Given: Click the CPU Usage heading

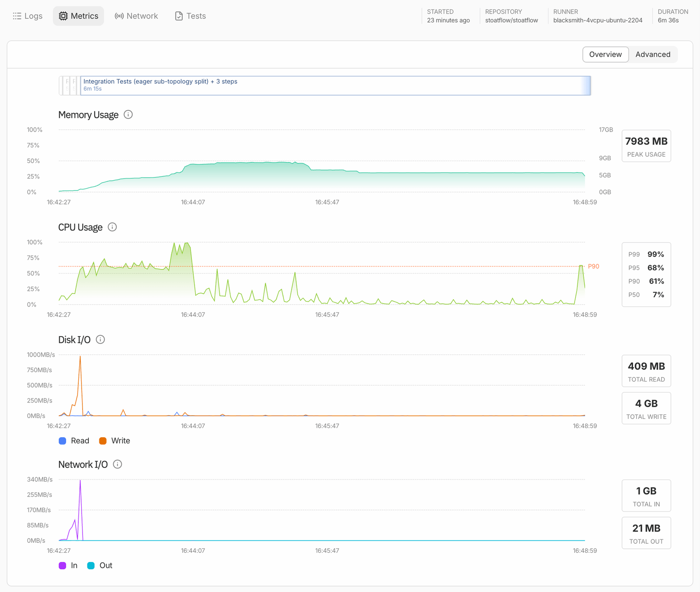Looking at the screenshot, I should 80,227.
